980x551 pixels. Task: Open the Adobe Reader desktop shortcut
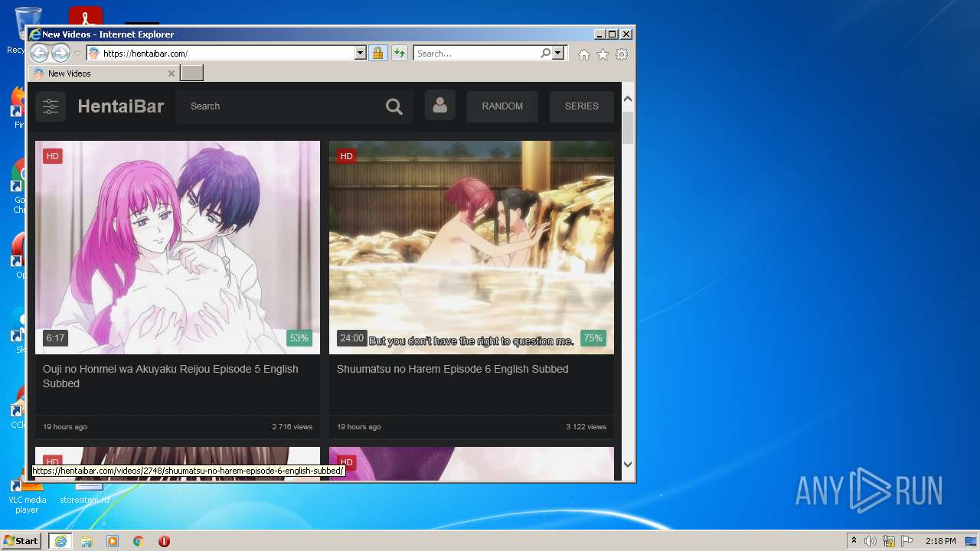[x=86, y=15]
